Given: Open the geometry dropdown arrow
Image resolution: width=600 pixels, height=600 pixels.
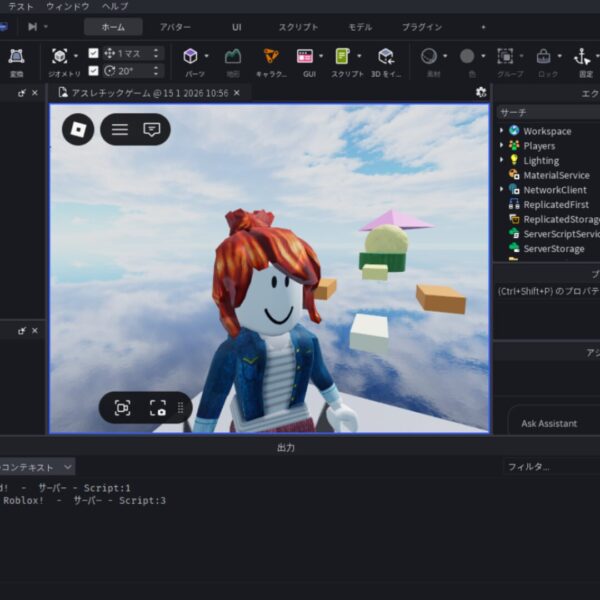Looking at the screenshot, I should (x=76, y=56).
